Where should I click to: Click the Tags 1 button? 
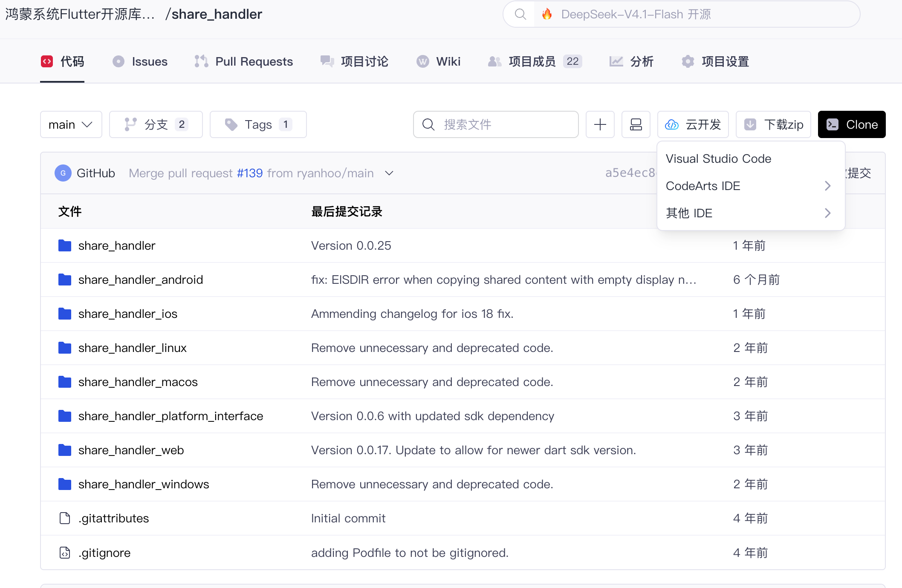coord(258,124)
